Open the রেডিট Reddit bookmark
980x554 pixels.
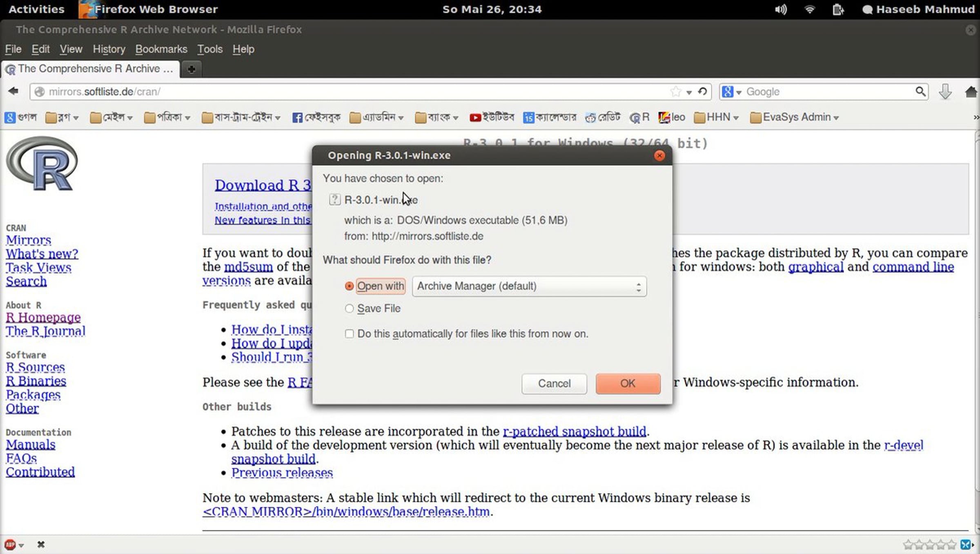[603, 117]
